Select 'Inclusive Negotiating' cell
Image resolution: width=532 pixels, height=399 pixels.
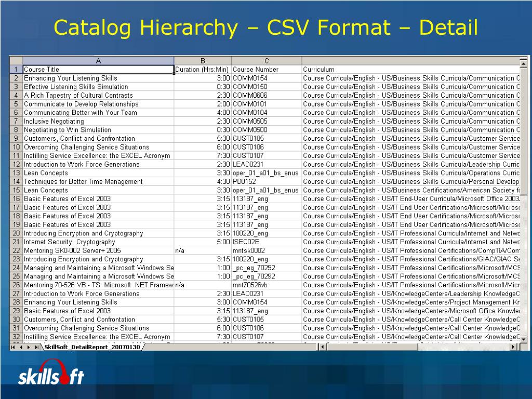[98, 121]
